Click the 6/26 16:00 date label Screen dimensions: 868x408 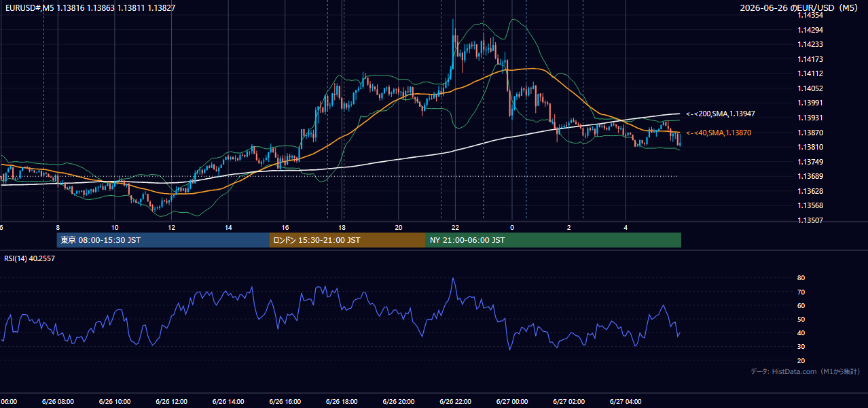point(285,401)
